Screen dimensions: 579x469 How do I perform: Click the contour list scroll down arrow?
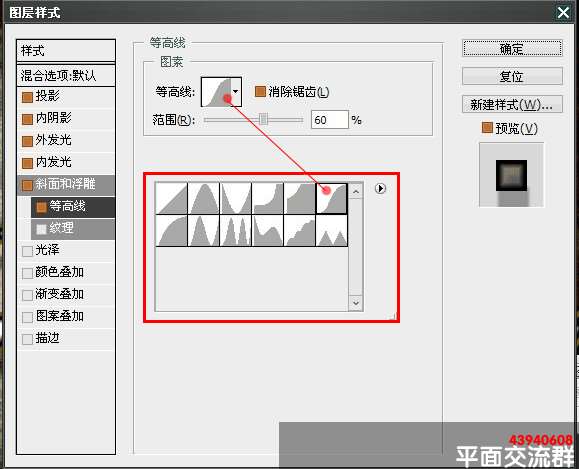(356, 303)
